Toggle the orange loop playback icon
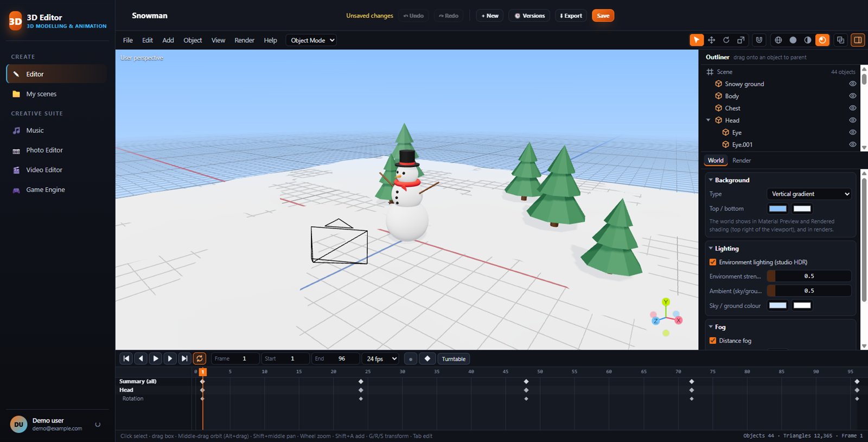The width and height of the screenshot is (868, 442). (x=200, y=358)
